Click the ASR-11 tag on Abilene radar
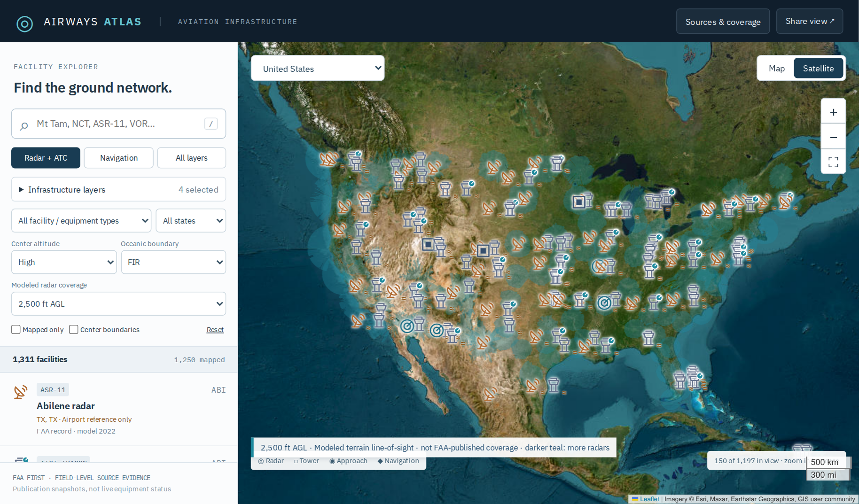859x504 pixels. coord(53,390)
